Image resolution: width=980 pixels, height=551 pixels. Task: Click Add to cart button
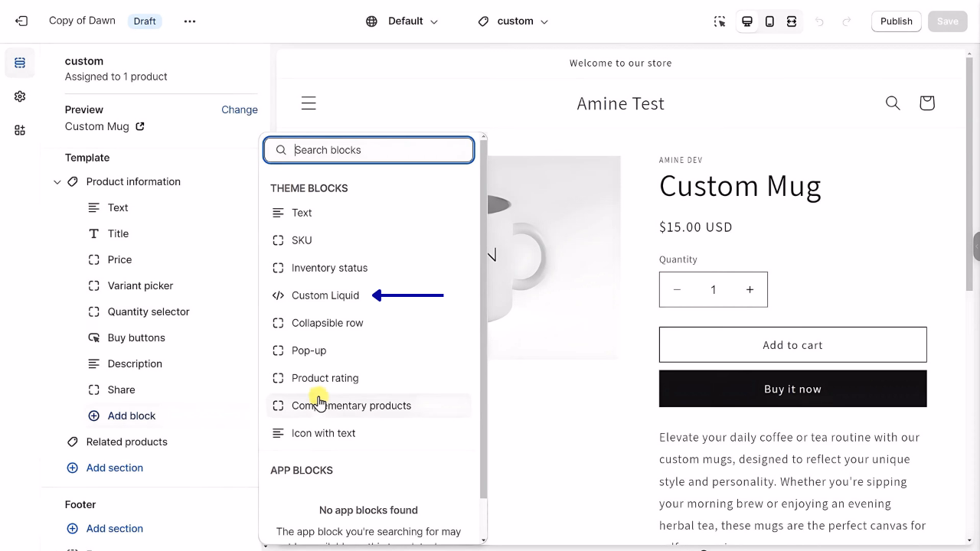(792, 344)
